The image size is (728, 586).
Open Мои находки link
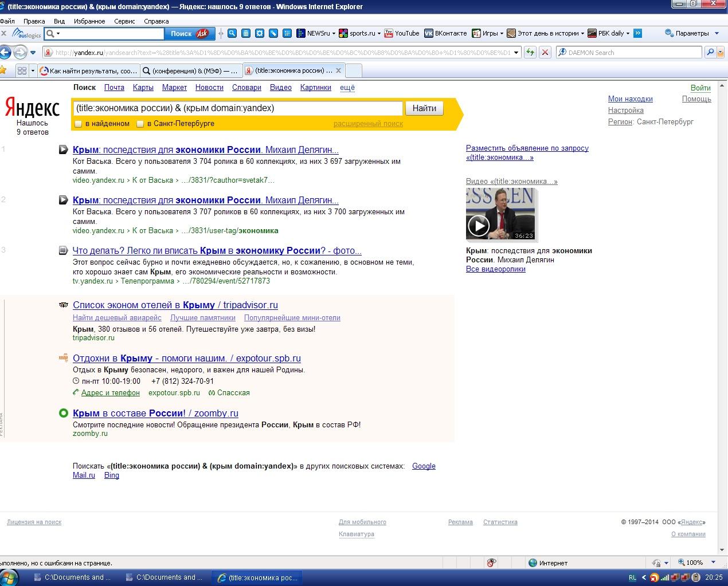click(631, 99)
